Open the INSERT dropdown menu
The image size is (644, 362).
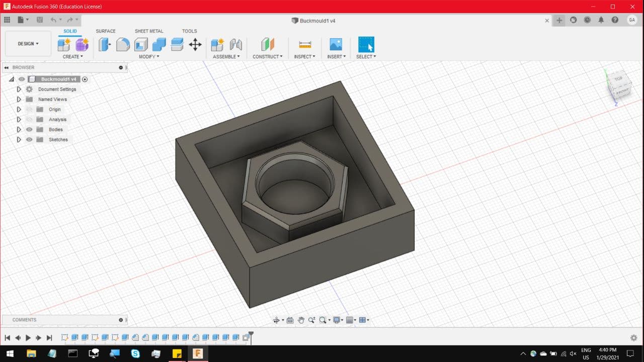tap(337, 57)
